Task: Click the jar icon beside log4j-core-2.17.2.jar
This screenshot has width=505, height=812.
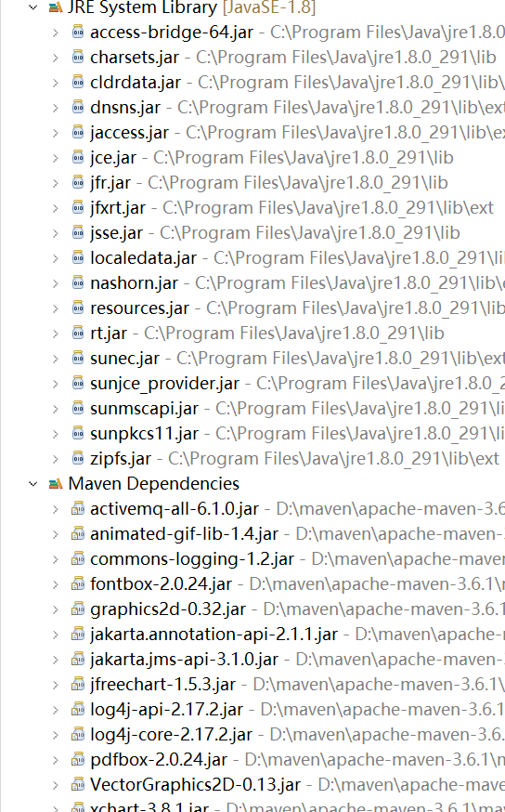Action: coord(78,734)
